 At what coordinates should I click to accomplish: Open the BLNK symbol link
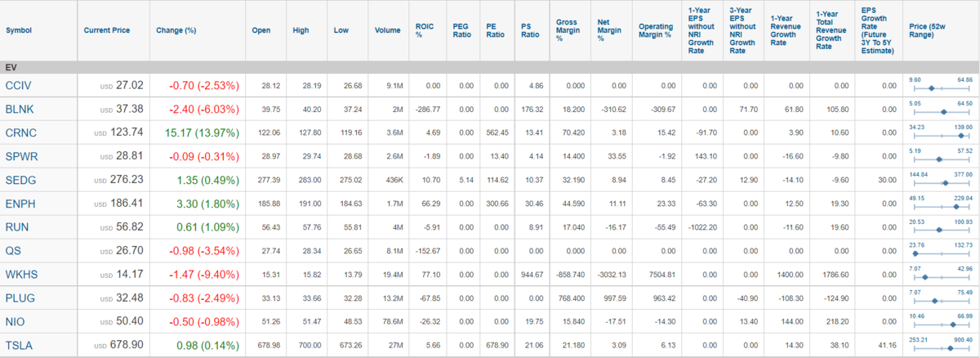click(19, 109)
